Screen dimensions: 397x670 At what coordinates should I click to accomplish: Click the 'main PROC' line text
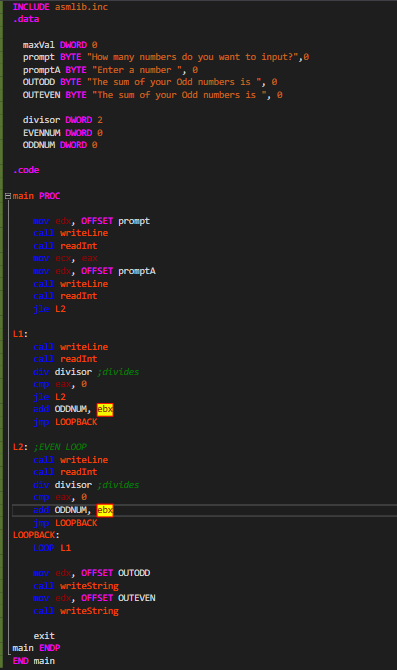pos(36,196)
